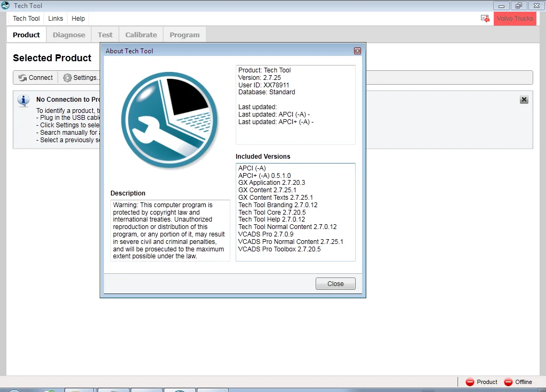Click the Offline status red indicator
This screenshot has width=546, height=392.
[508, 382]
